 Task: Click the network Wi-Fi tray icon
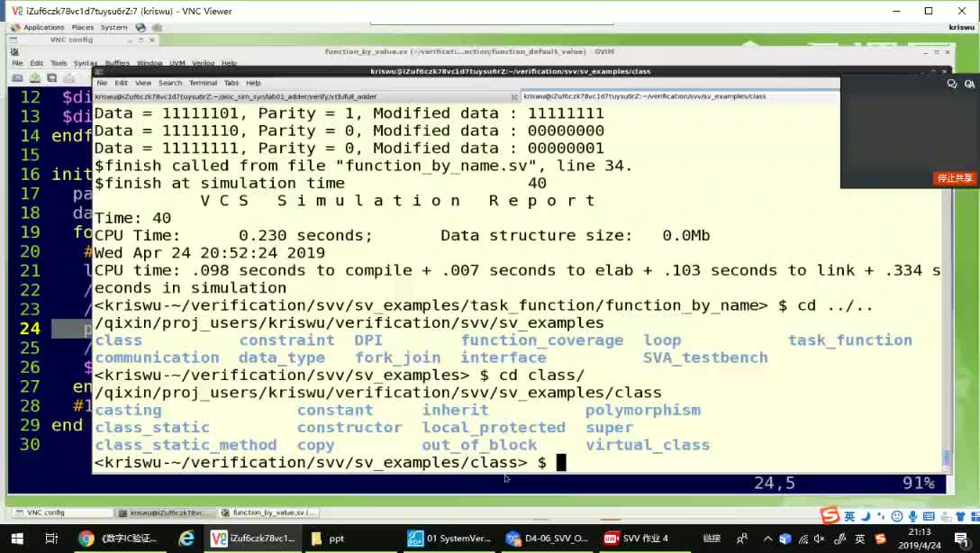coord(803,538)
